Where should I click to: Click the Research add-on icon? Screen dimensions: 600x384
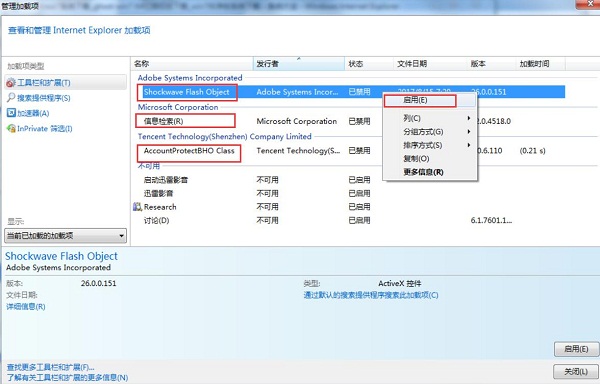137,207
